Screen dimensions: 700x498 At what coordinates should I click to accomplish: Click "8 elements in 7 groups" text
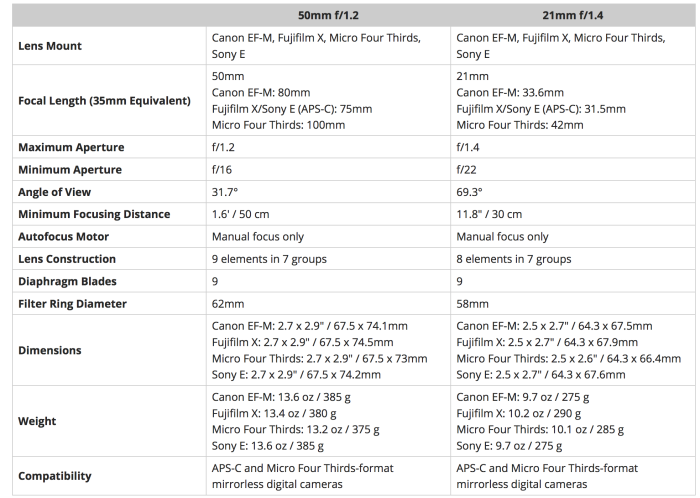click(x=514, y=259)
